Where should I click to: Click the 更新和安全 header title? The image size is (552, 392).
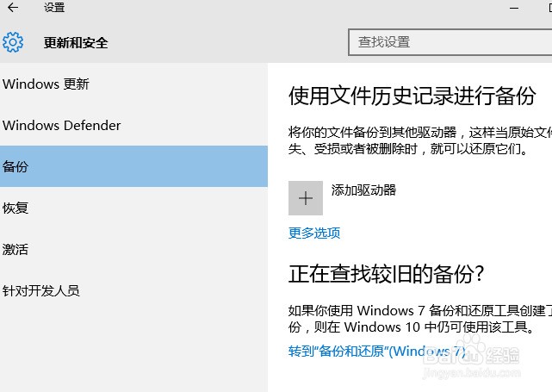tap(76, 42)
